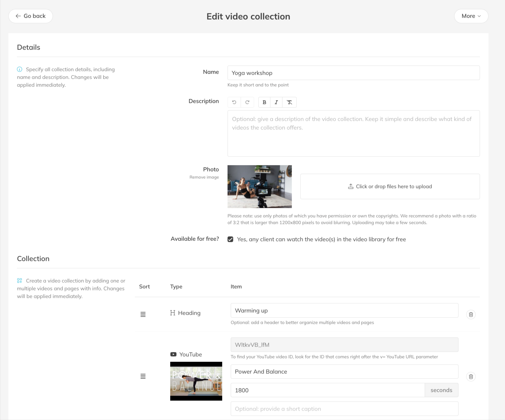Viewport: 505px width, 420px height.
Task: Grab the sort handle for Heading row
Action: (143, 314)
